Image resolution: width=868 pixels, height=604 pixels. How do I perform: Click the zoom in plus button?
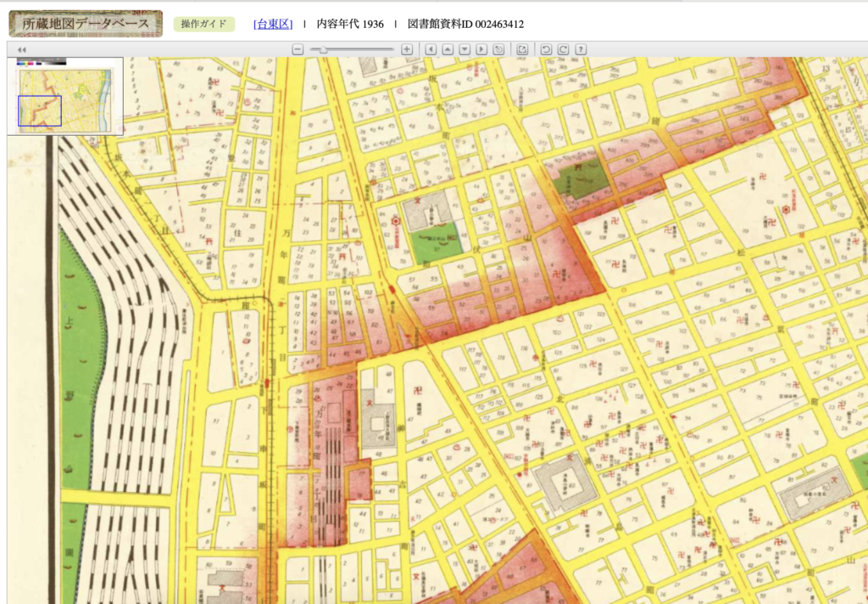[x=407, y=50]
